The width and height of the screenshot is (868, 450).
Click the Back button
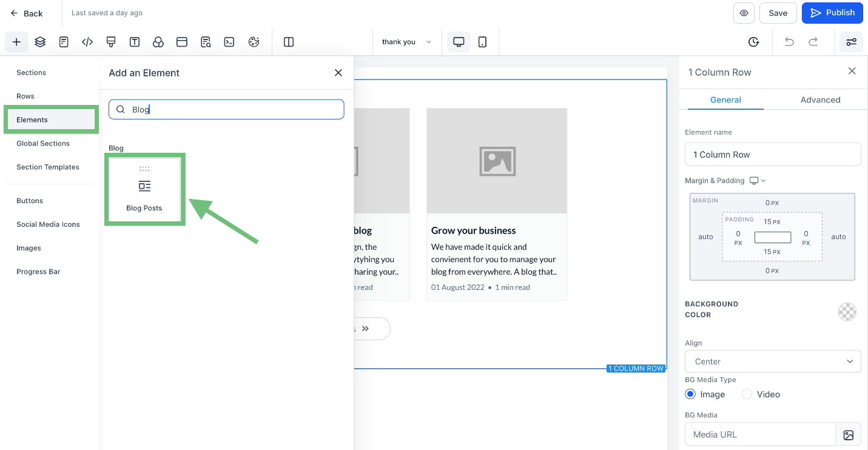pos(27,13)
